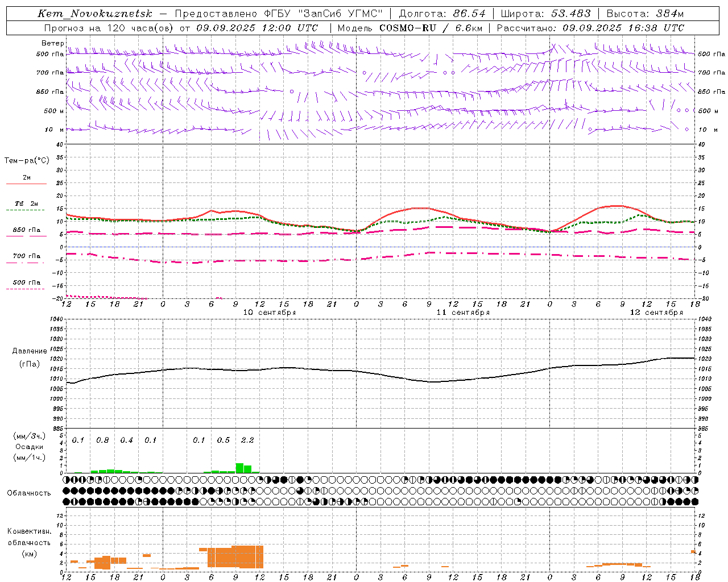728x582 pixels.
Task: Click the 'Широта: 53.483' header value
Action: pos(545,14)
